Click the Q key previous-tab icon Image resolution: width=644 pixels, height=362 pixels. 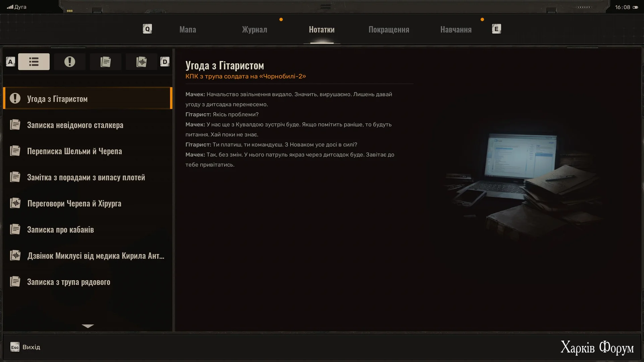click(x=147, y=29)
